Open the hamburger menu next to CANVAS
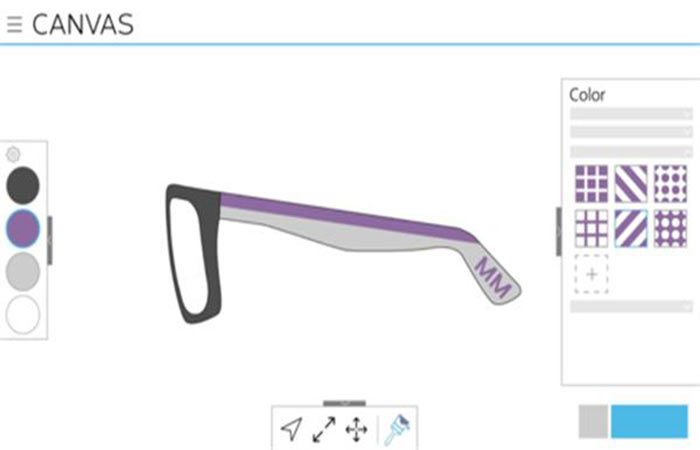 (x=14, y=25)
